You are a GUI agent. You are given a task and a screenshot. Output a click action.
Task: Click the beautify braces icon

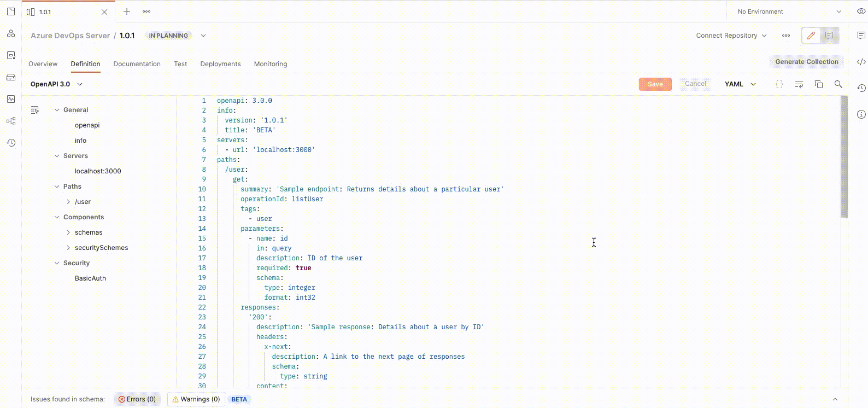point(779,84)
